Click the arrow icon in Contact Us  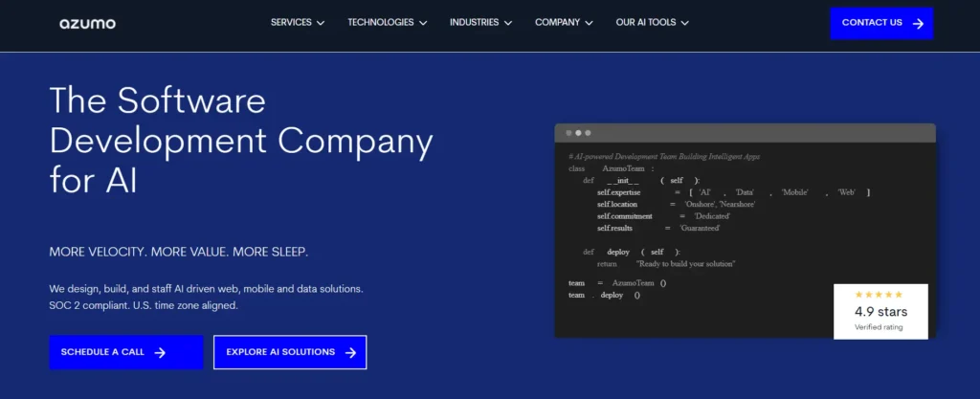(918, 24)
